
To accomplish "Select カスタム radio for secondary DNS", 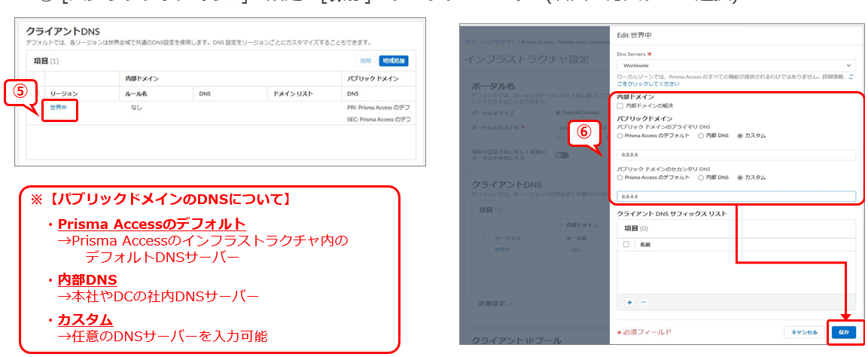I will coord(740,178).
